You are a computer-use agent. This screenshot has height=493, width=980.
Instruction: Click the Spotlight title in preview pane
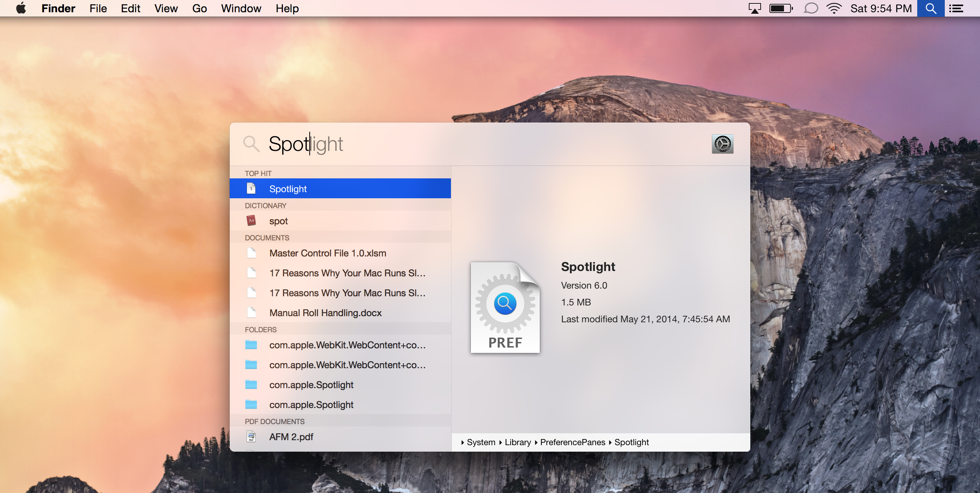click(588, 266)
